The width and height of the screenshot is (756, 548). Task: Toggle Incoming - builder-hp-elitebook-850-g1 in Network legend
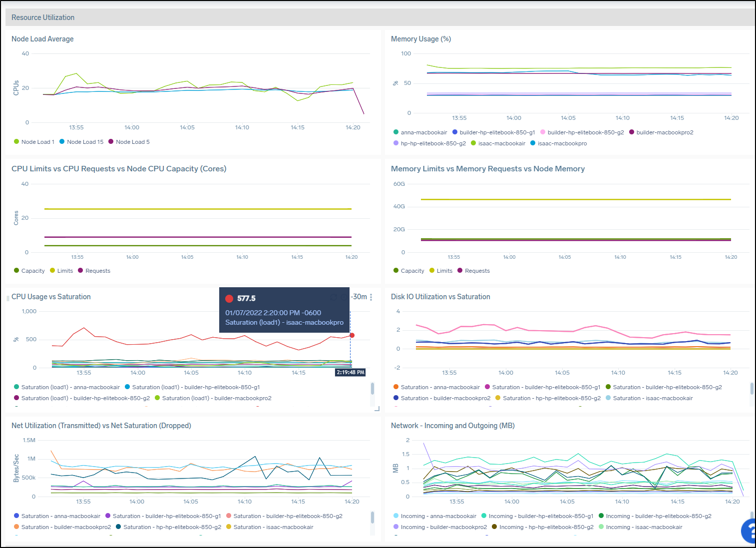coord(537,516)
